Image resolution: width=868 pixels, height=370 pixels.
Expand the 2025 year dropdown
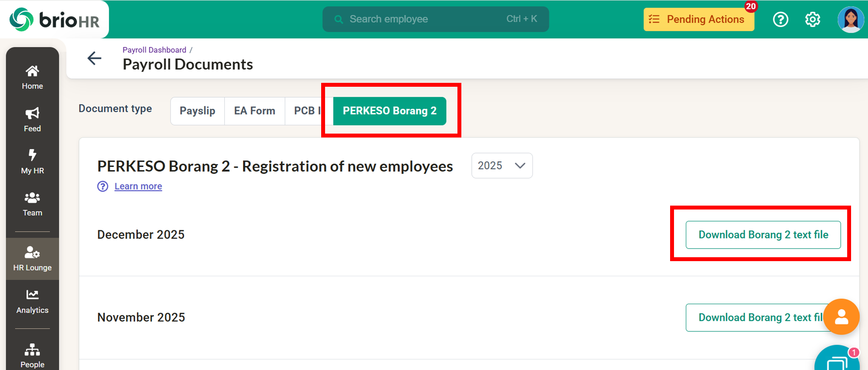(502, 166)
